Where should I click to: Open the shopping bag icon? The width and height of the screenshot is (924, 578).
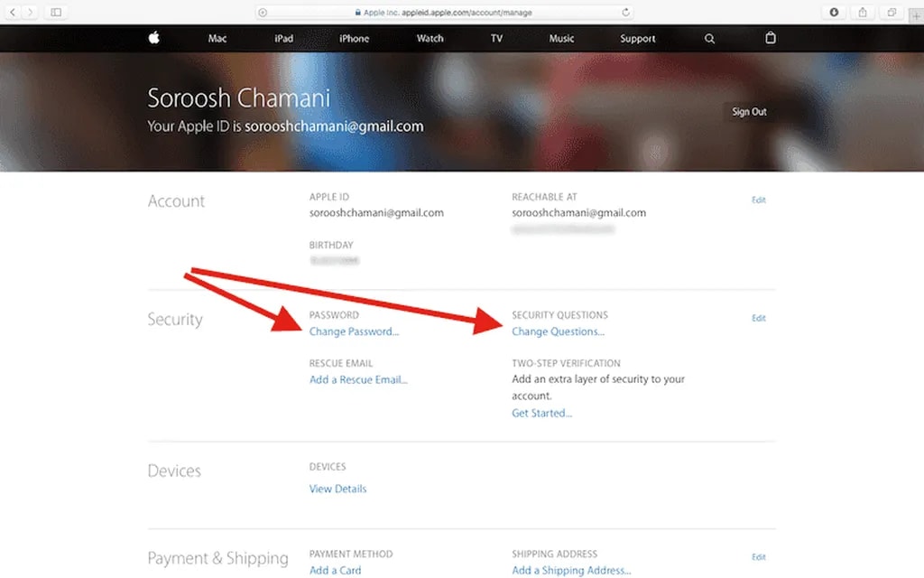(770, 38)
